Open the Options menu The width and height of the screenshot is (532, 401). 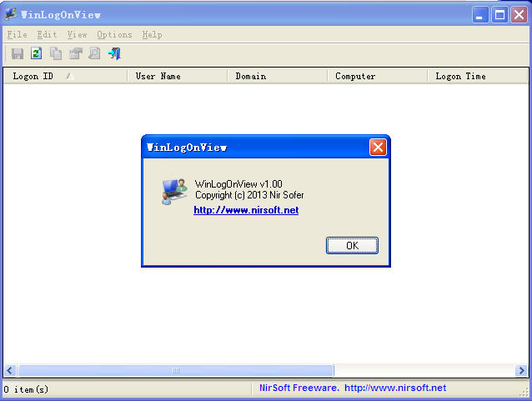click(114, 35)
